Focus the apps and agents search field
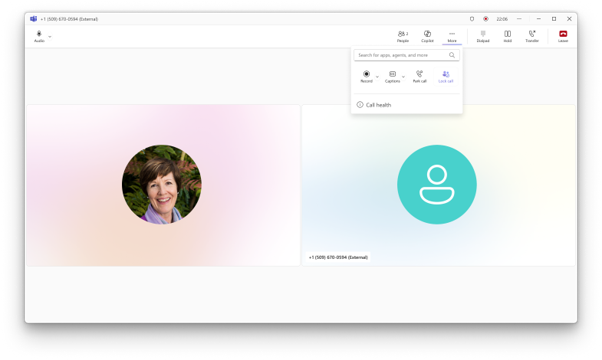Image resolution: width=602 pixels, height=360 pixels. [407, 55]
